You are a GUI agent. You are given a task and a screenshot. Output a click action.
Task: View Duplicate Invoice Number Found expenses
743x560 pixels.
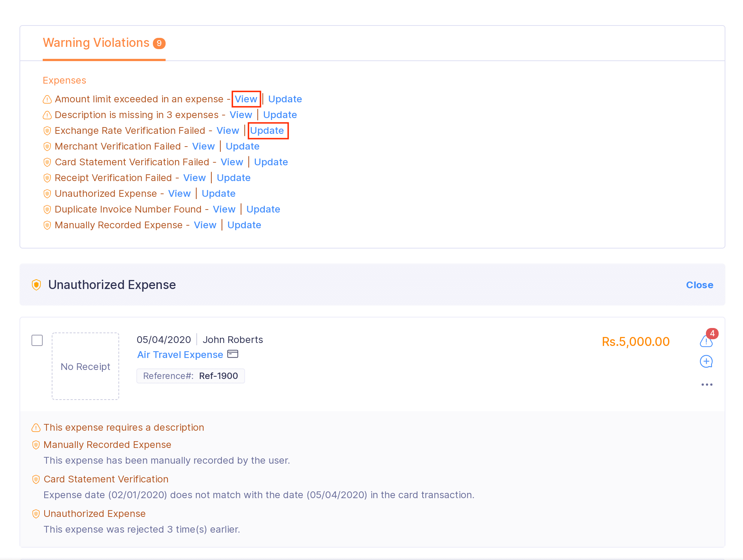(x=224, y=209)
